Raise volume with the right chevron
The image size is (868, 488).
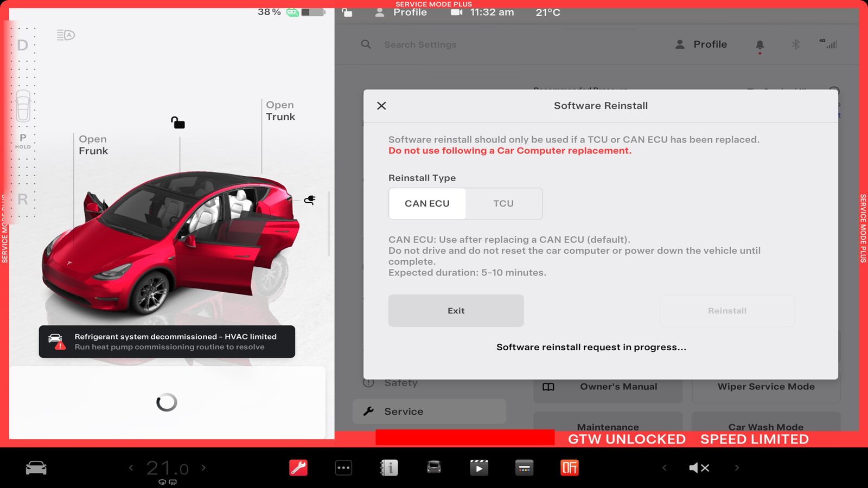737,467
